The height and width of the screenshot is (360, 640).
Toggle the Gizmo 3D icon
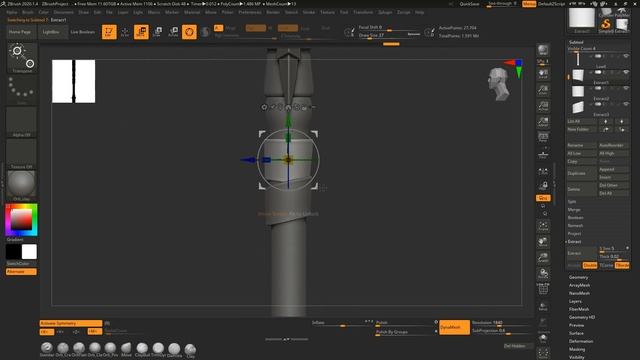189,32
